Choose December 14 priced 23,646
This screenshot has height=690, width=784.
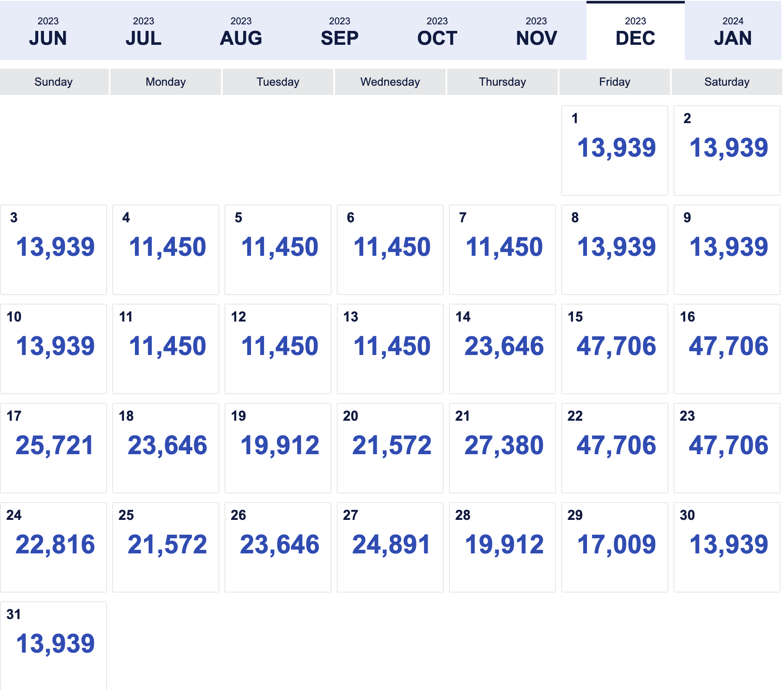[x=503, y=349]
